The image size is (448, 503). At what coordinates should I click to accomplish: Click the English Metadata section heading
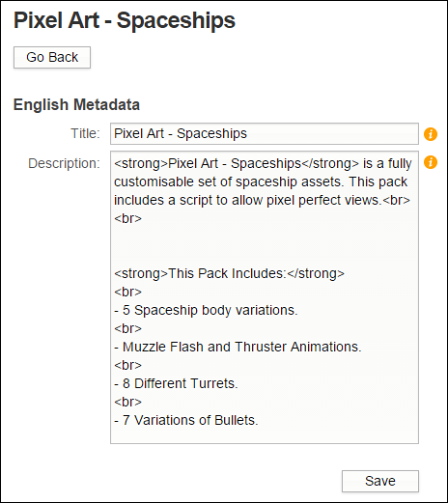[x=76, y=105]
